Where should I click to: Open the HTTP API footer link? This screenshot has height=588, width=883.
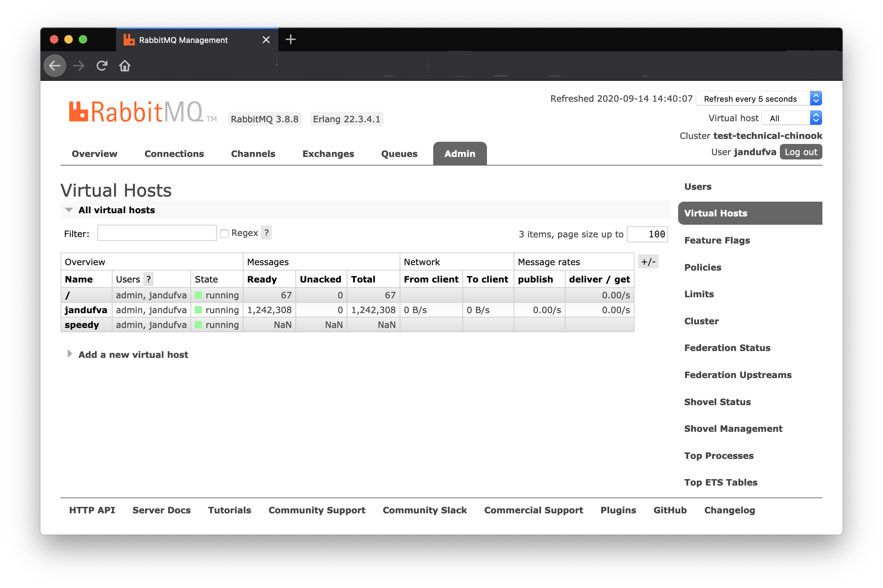pos(92,510)
